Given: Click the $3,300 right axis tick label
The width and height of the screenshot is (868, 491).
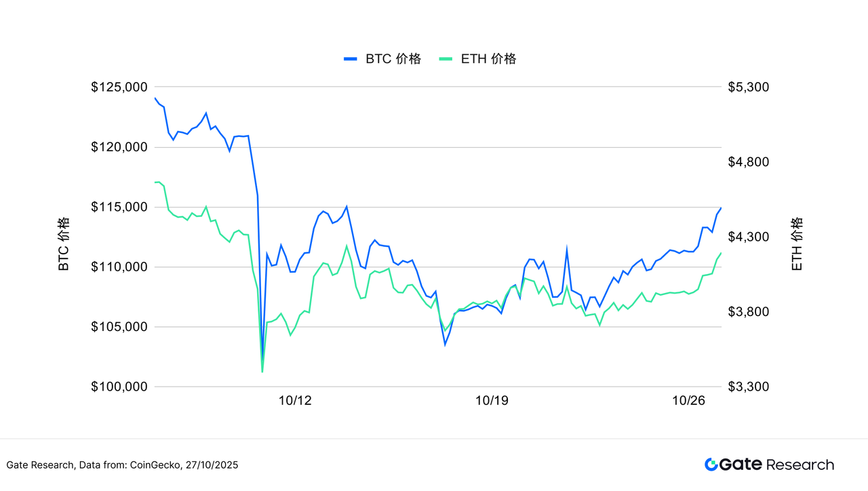Looking at the screenshot, I should (x=747, y=387).
